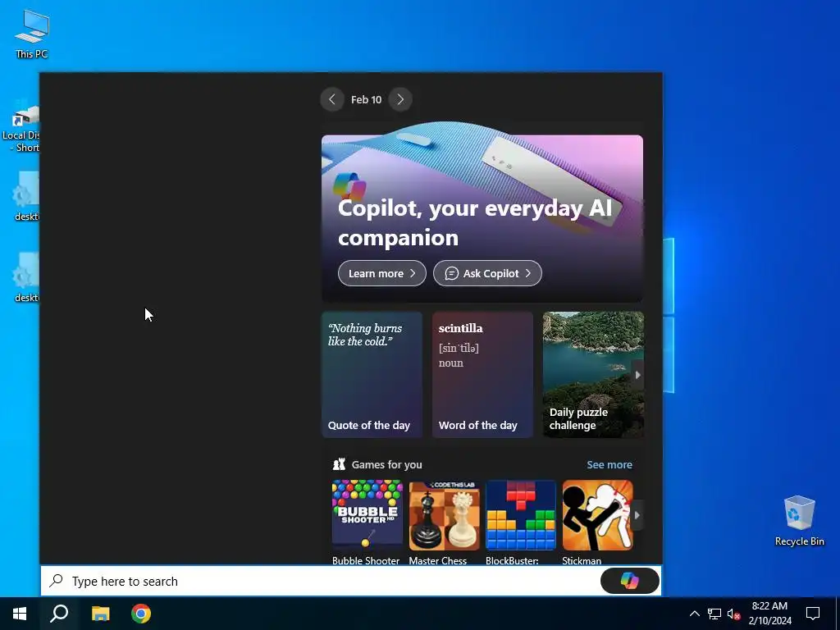Click the Learn more button
This screenshot has height=630, width=840.
click(x=382, y=273)
